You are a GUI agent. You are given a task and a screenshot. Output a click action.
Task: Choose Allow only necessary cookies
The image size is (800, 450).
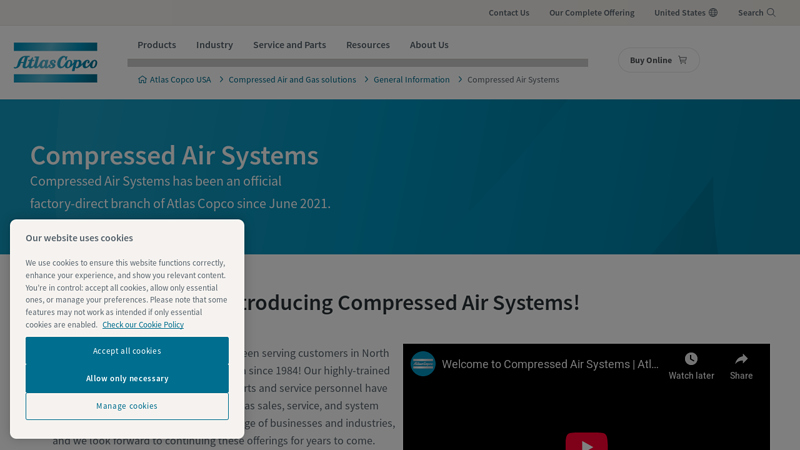tap(127, 379)
